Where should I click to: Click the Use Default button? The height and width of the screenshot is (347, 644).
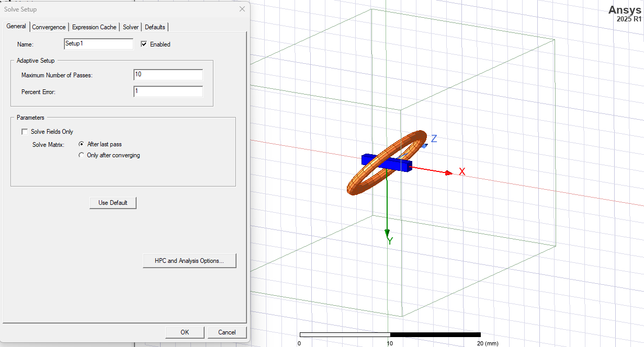[x=112, y=203]
